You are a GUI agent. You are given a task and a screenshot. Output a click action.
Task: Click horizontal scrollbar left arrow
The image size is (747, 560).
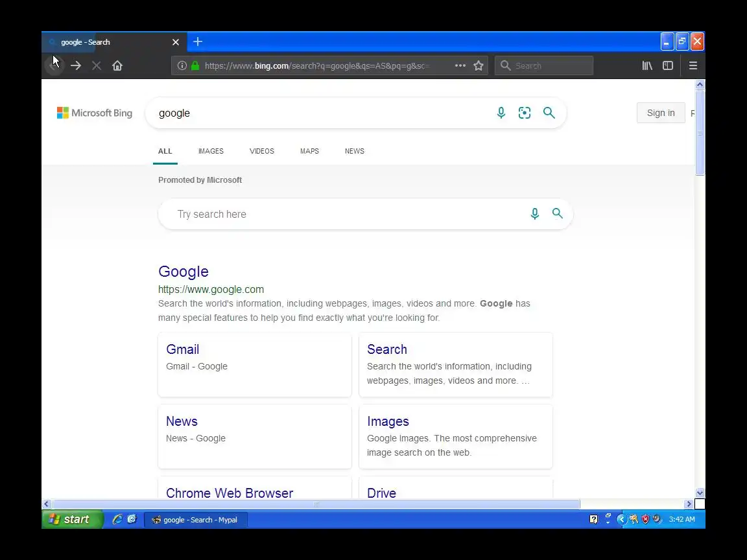tap(47, 504)
